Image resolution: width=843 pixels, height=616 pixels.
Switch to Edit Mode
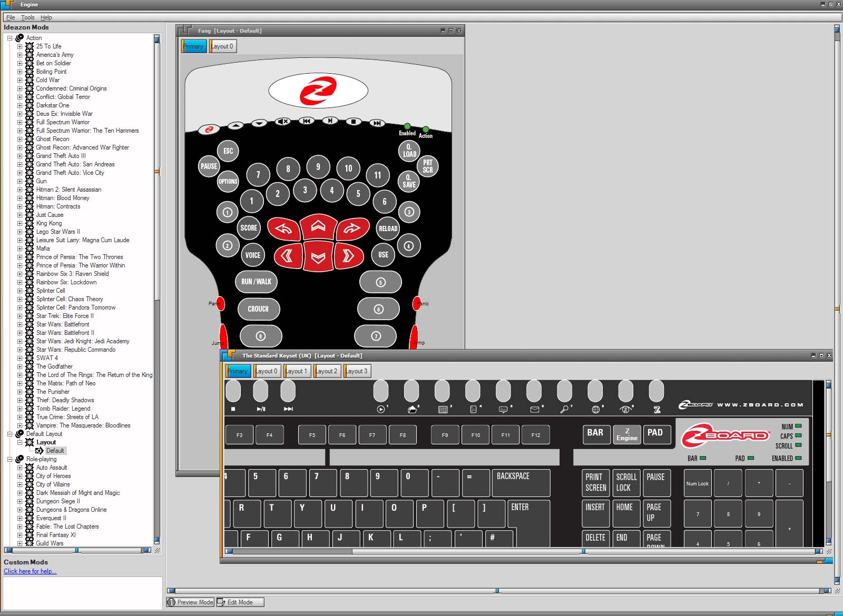coord(240,602)
